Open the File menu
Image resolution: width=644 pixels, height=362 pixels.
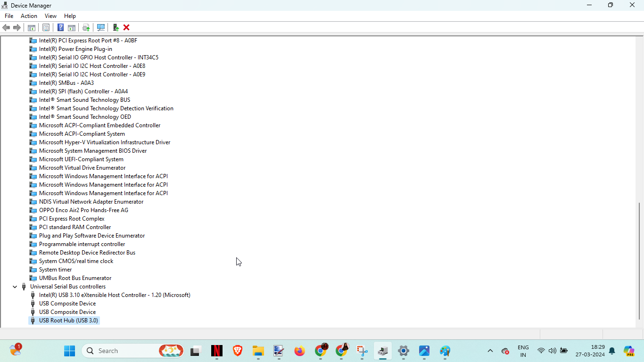9,16
